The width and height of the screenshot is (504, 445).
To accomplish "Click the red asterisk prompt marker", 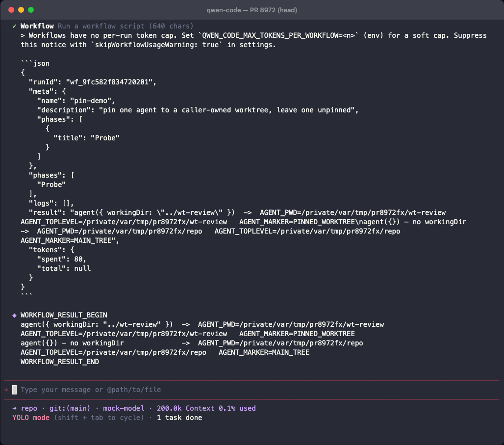I will 6,390.
